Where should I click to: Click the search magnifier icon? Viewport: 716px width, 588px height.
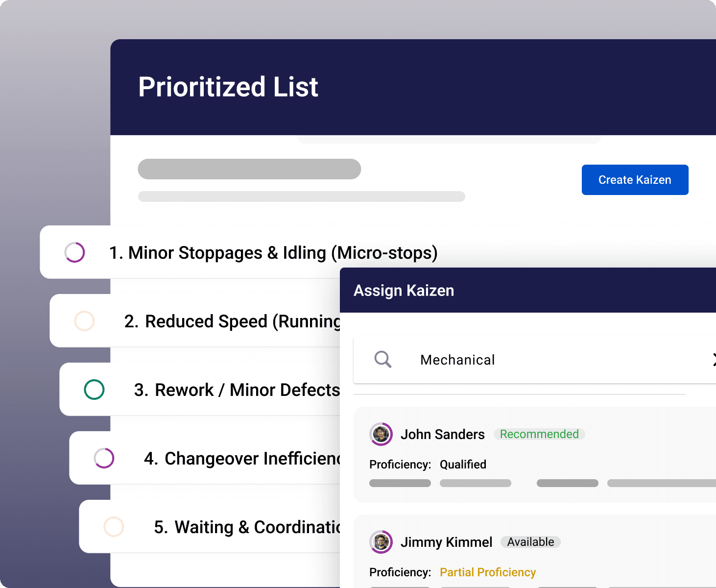(x=383, y=360)
